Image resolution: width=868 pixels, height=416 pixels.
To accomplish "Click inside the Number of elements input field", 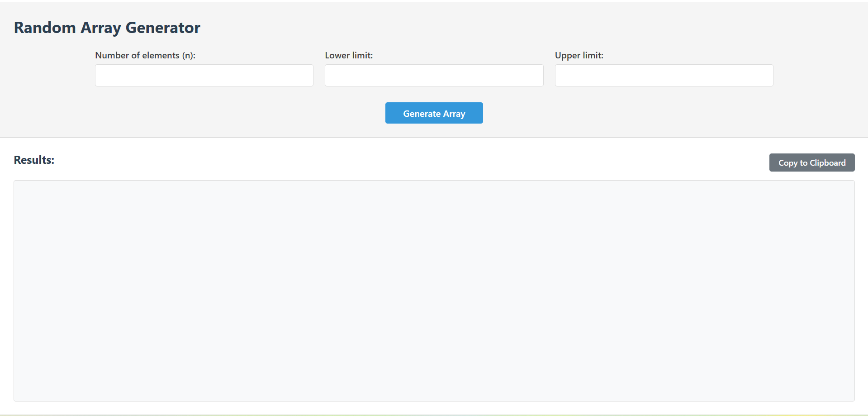I will [x=204, y=75].
